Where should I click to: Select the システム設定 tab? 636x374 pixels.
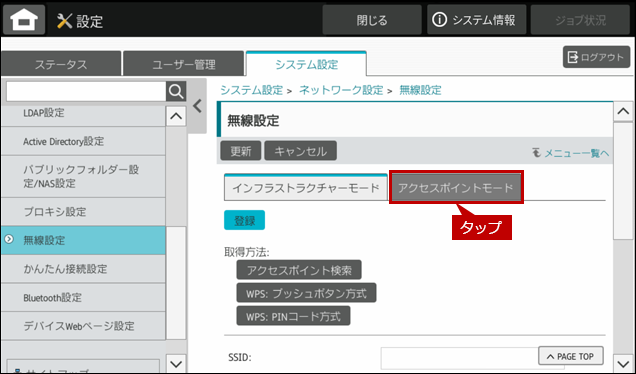pos(306,64)
